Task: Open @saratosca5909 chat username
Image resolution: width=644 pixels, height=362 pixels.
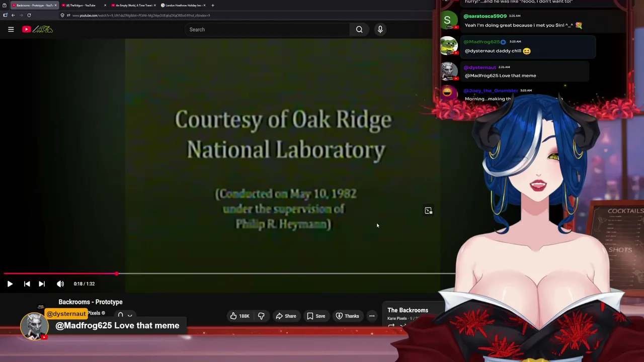Action: tap(485, 16)
